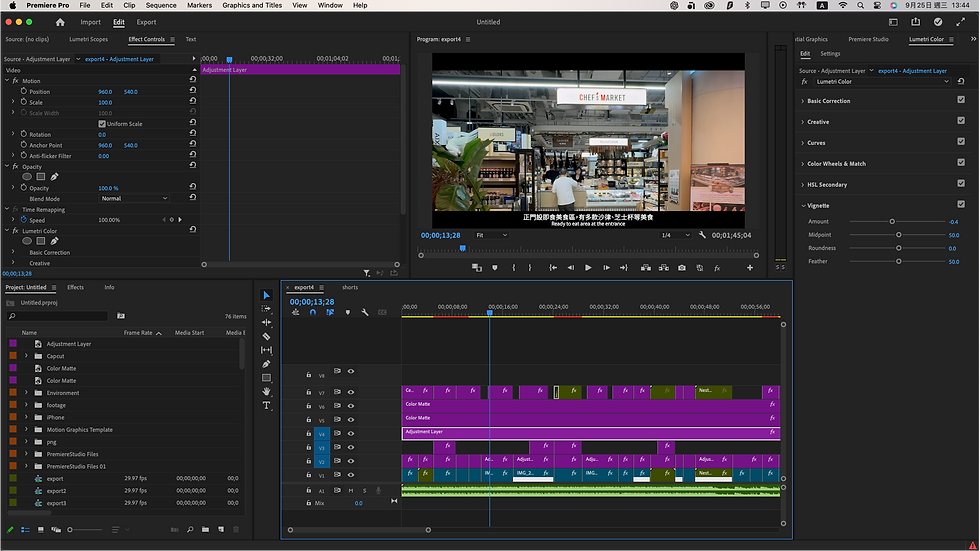980x551 pixels.
Task: Open Quick Export share icon
Action: [916, 22]
